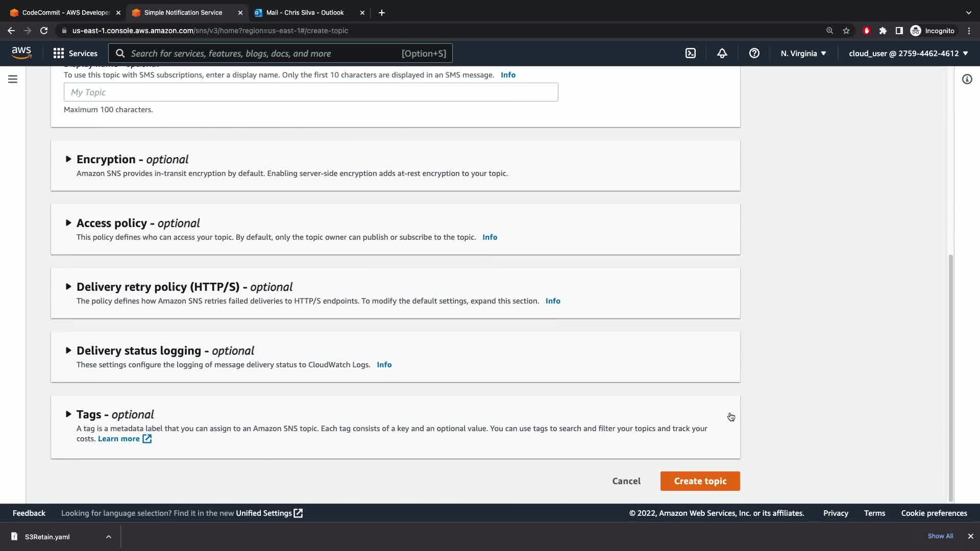Open the info panel icon at right

(967, 79)
